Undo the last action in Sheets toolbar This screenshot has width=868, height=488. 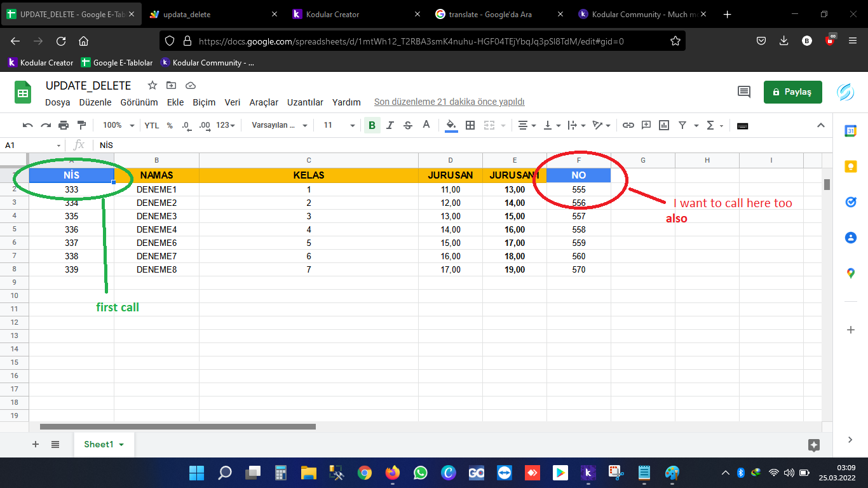(x=28, y=125)
